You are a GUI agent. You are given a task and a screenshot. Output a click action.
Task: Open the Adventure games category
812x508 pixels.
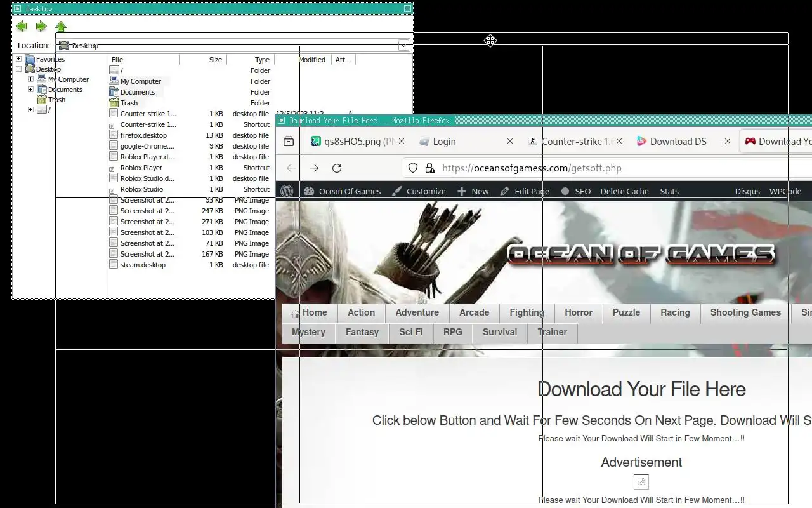click(417, 312)
